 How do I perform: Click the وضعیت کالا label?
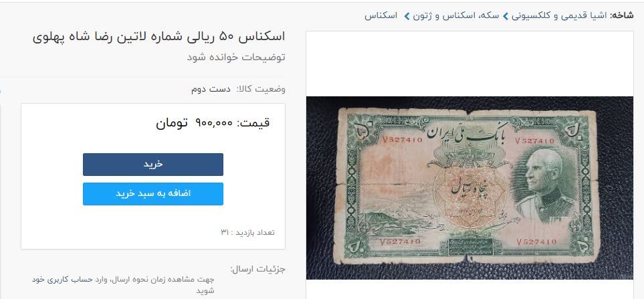[260, 89]
